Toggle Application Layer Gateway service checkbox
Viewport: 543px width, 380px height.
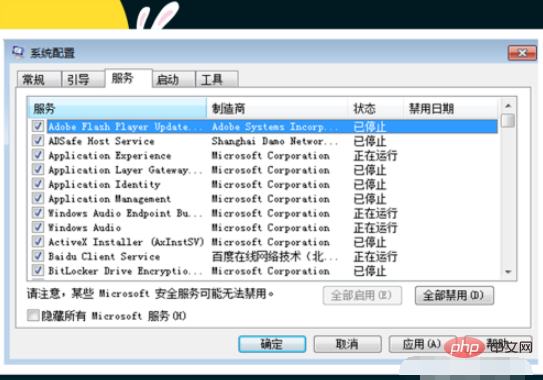point(38,169)
